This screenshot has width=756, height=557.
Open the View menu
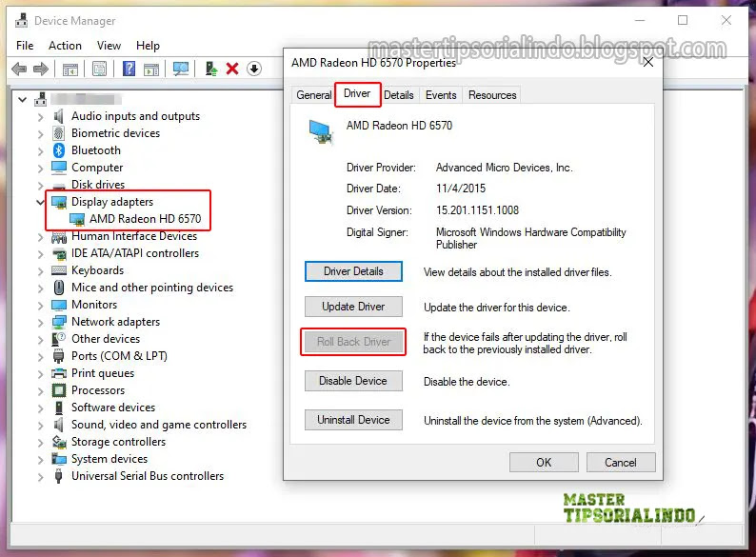click(109, 46)
